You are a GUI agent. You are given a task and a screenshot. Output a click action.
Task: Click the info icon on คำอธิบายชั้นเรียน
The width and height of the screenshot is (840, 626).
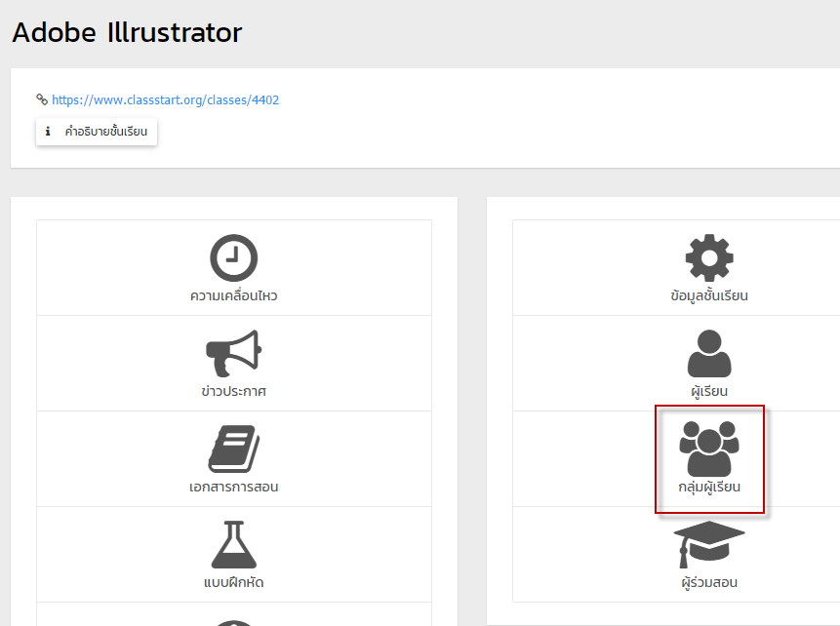48,132
